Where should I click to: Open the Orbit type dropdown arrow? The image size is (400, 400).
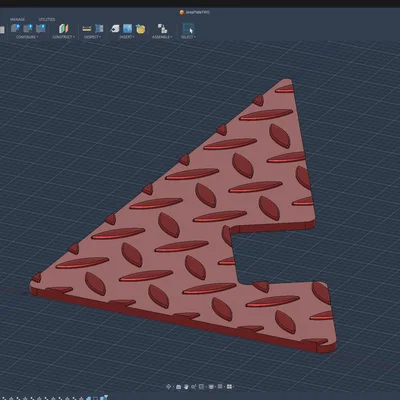coord(174,387)
